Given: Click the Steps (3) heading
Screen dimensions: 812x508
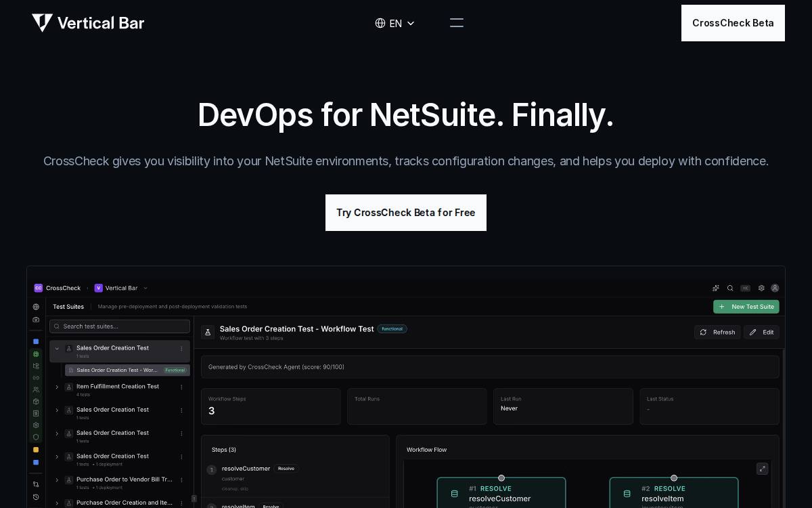Looking at the screenshot, I should tap(224, 450).
